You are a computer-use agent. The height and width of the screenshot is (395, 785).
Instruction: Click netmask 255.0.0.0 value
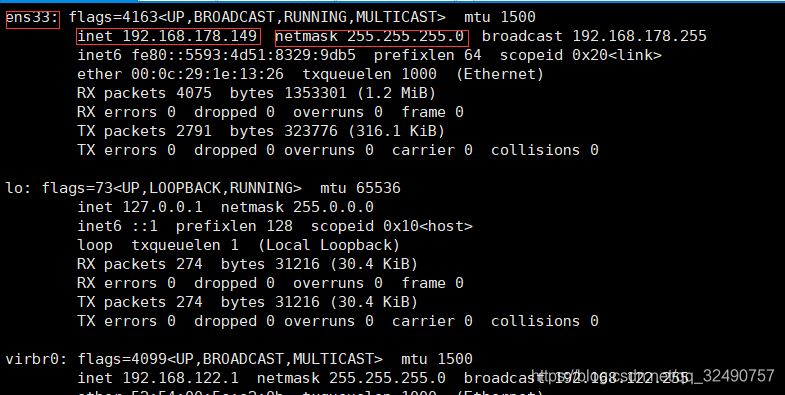[297, 207]
